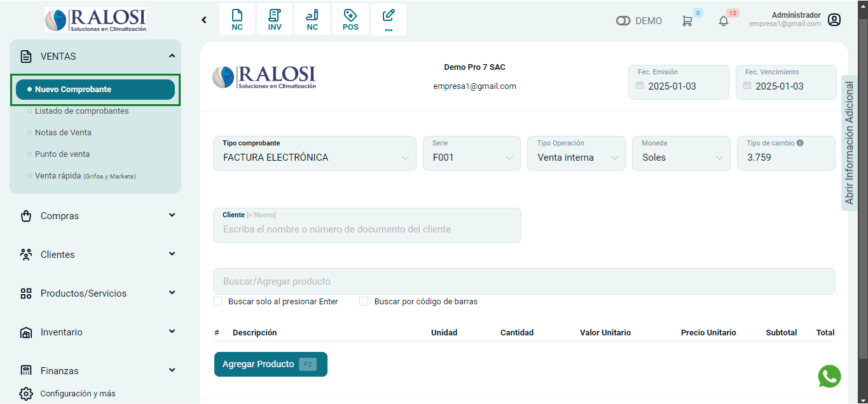Image resolution: width=868 pixels, height=404 pixels.
Task: Open the POS shortcut icon
Action: pyautogui.click(x=350, y=20)
